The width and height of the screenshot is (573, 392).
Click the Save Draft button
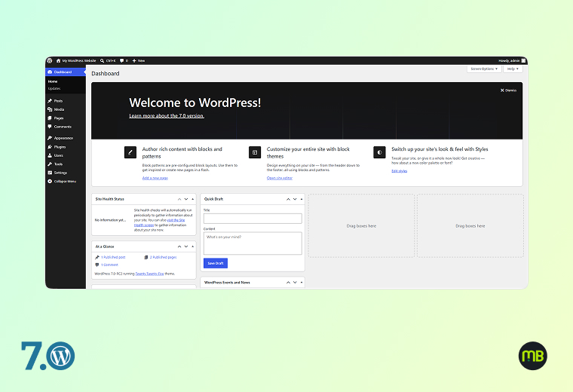(x=216, y=263)
